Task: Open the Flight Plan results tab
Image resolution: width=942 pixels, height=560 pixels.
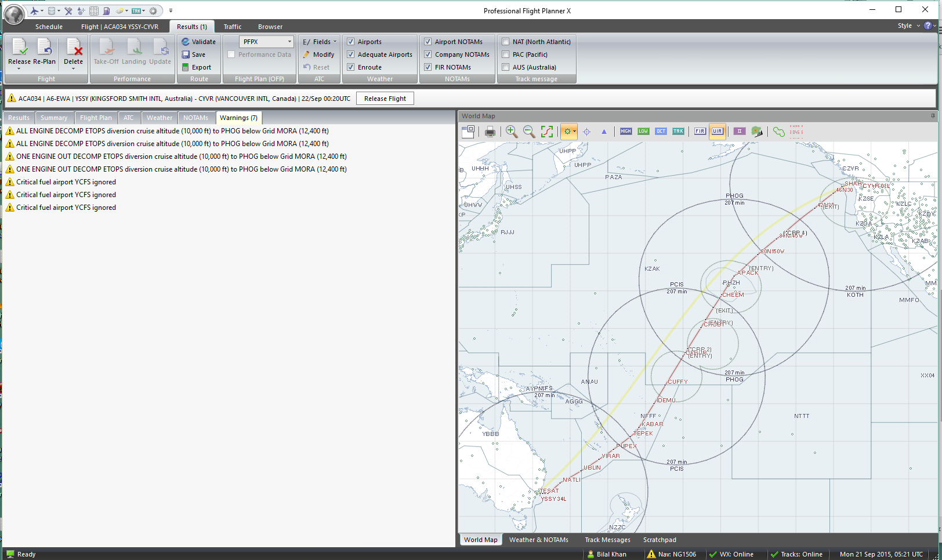Action: click(96, 118)
